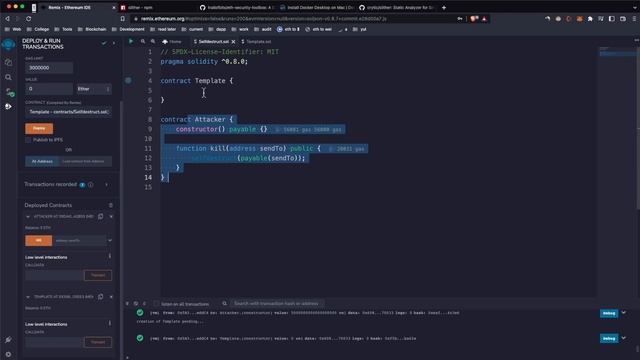The image size is (640, 360).
Task: Switch to crytic/slither GitHub browser tab
Action: 396,7
